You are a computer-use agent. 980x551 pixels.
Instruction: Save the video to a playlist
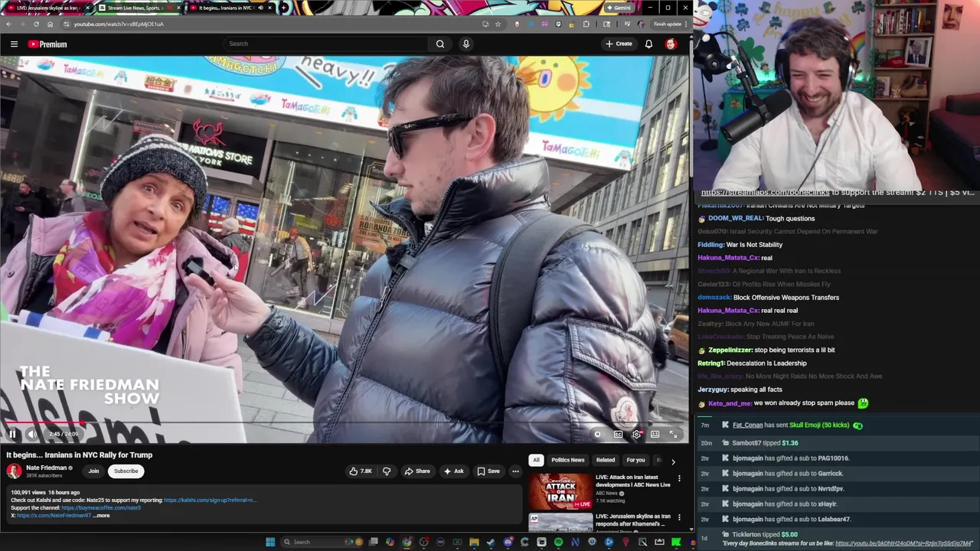click(488, 471)
